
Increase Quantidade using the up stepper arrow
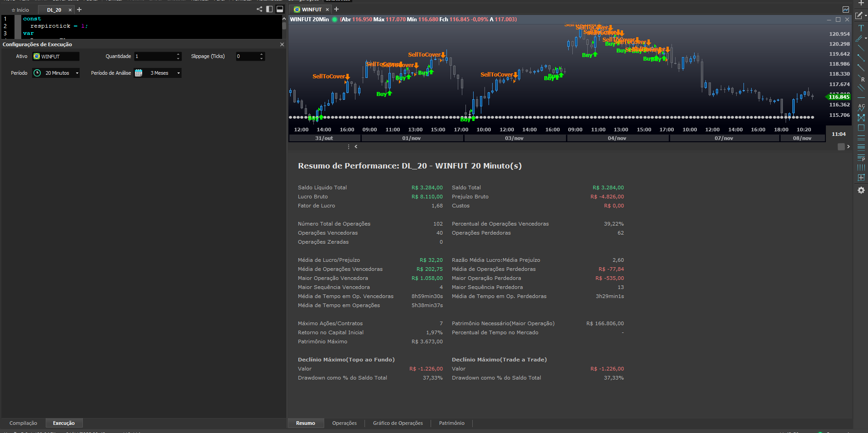coord(177,54)
